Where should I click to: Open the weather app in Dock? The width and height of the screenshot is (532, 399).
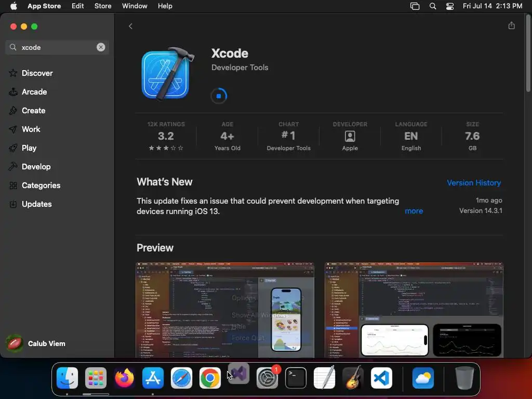(423, 378)
